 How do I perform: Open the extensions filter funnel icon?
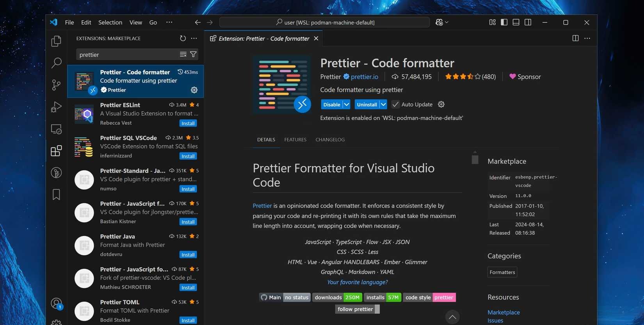coord(193,54)
